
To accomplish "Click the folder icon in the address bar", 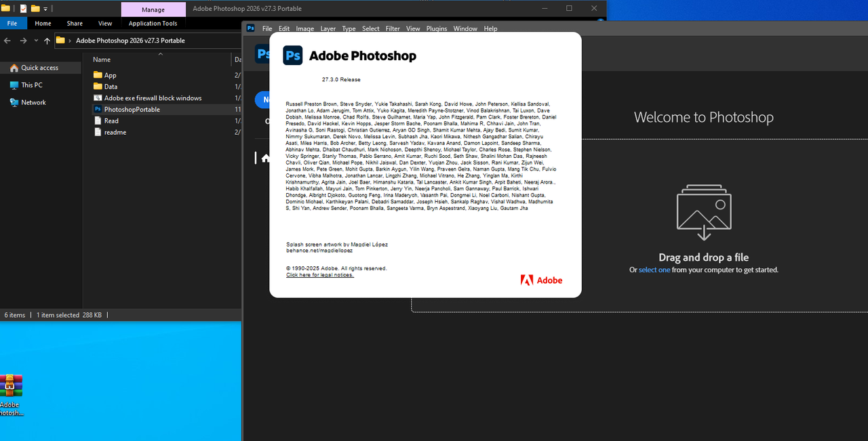I will coord(60,41).
